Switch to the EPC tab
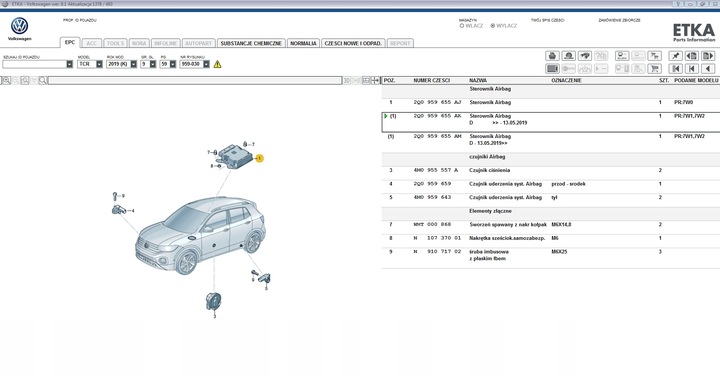The width and height of the screenshot is (720, 376). click(x=70, y=42)
